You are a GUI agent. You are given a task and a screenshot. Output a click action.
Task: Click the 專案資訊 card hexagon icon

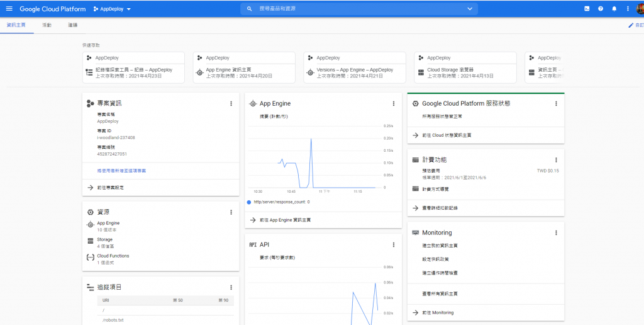pyautogui.click(x=91, y=104)
